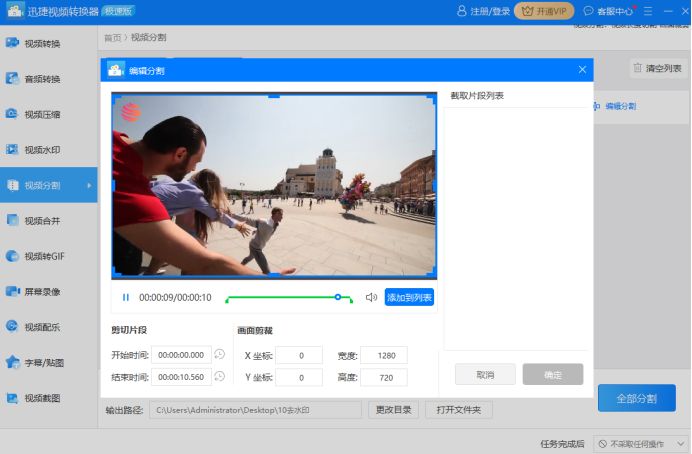692x454 pixels.
Task: Click the 剪切片段 section label
Action: point(129,330)
